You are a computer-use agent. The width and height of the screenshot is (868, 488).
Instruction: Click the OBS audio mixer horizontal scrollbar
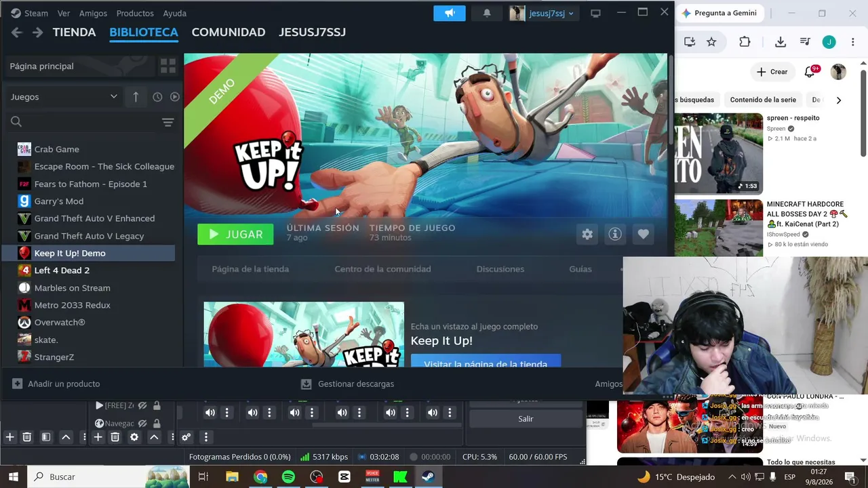(387, 425)
